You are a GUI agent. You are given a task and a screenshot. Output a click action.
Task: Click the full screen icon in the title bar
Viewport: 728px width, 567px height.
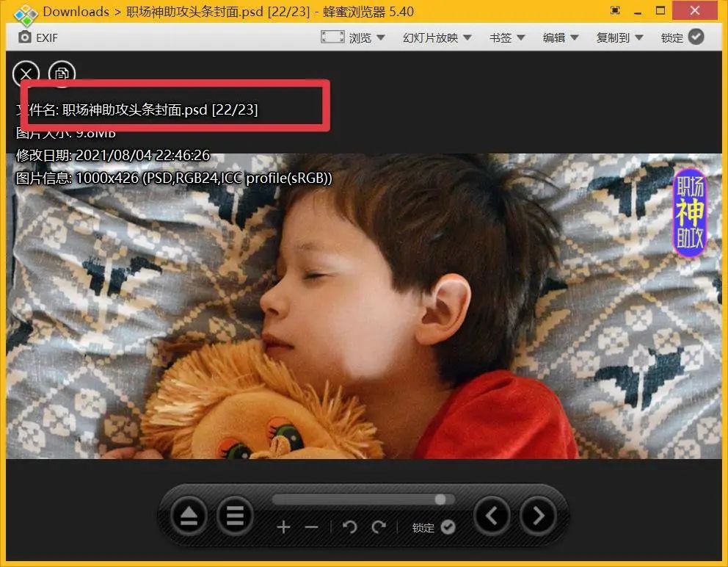[615, 11]
